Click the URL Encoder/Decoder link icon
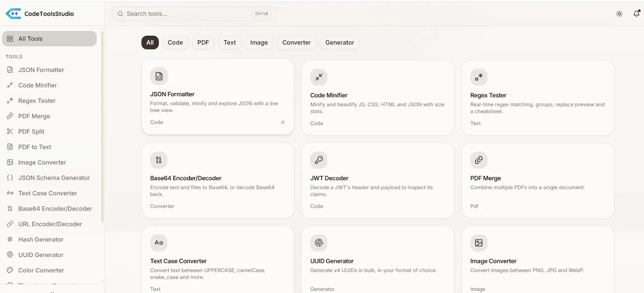This screenshot has height=293, width=644. pos(10,224)
